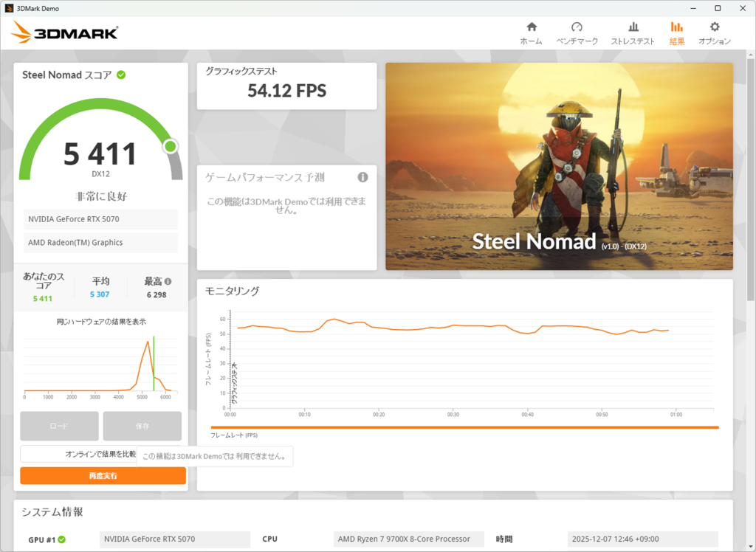Click the 2025-12-07 12:46 time field
This screenshot has width=756, height=552.
point(643,539)
